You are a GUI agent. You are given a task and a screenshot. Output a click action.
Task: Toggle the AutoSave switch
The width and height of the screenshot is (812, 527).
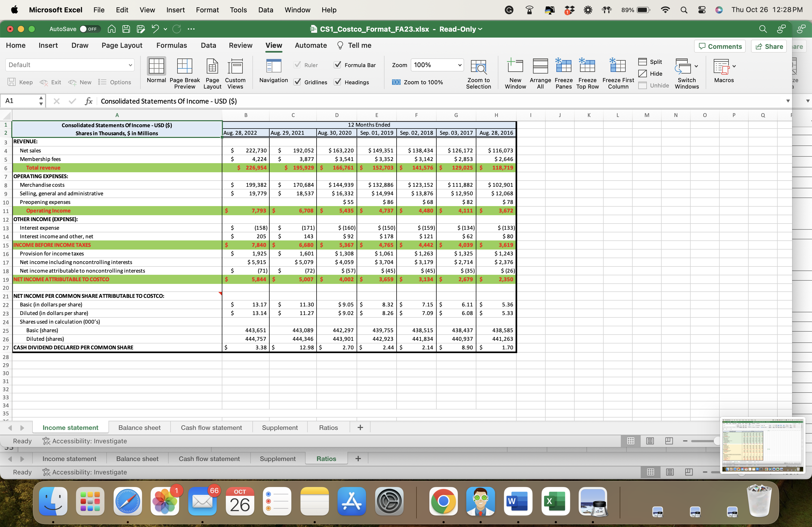click(x=89, y=29)
